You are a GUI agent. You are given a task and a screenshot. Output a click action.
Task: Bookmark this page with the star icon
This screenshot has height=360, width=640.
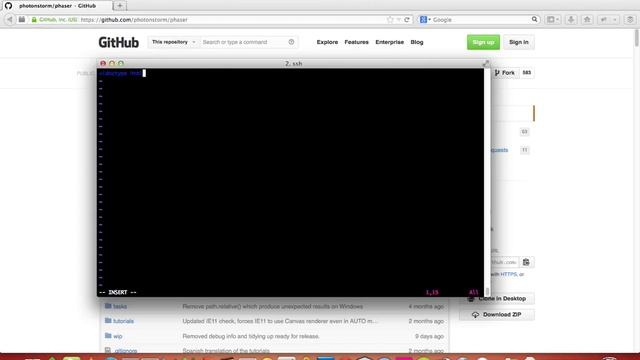point(390,20)
